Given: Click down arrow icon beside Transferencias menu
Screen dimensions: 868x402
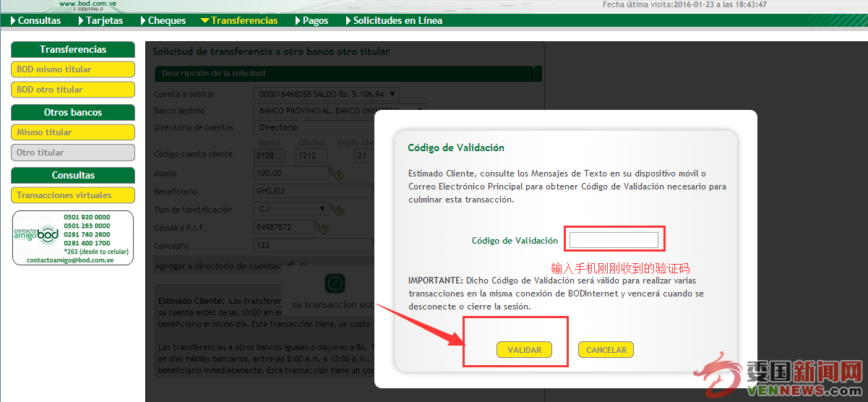Looking at the screenshot, I should (205, 20).
